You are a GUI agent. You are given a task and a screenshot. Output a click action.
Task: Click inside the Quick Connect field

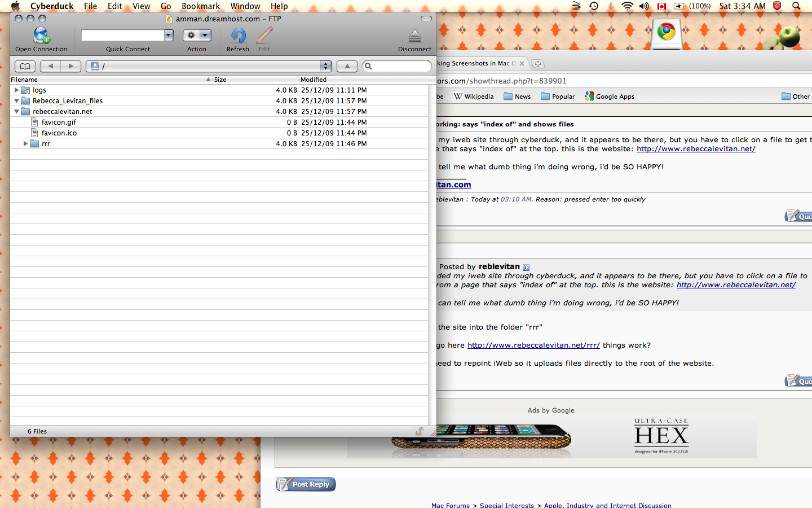click(122, 35)
